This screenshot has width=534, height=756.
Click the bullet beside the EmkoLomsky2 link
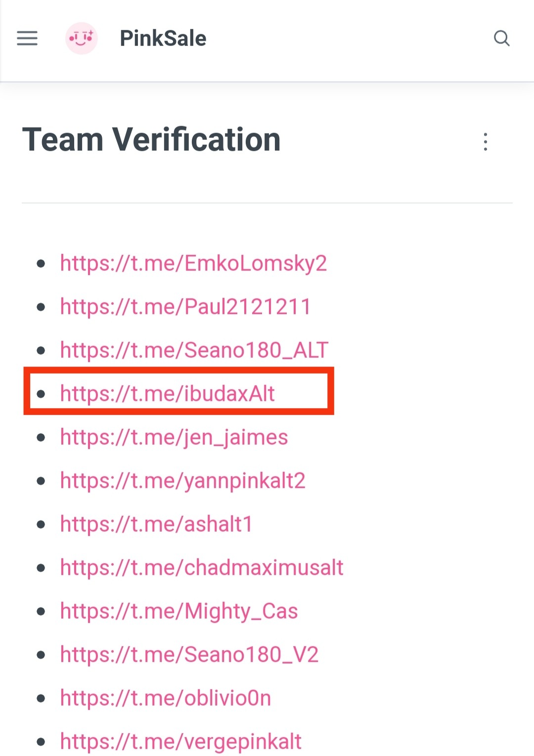41,263
